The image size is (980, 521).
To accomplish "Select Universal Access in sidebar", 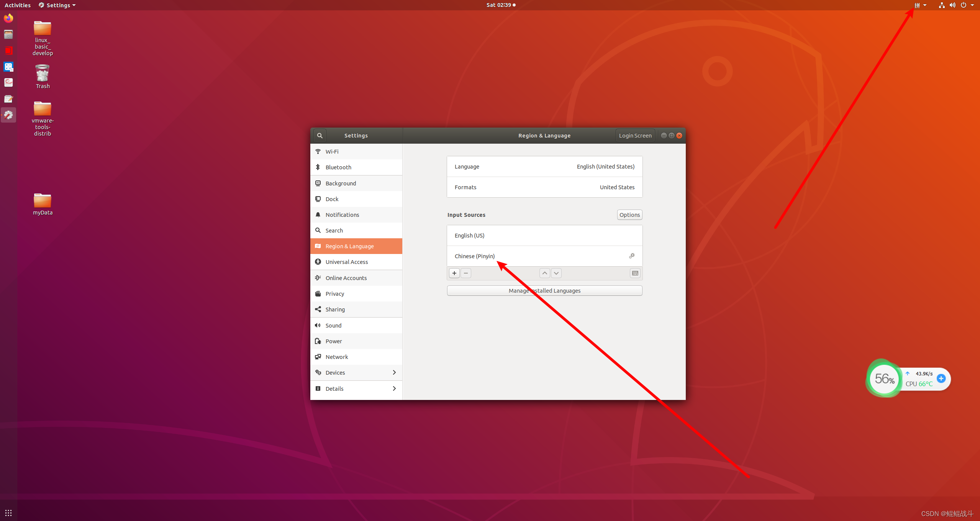I will pos(346,262).
